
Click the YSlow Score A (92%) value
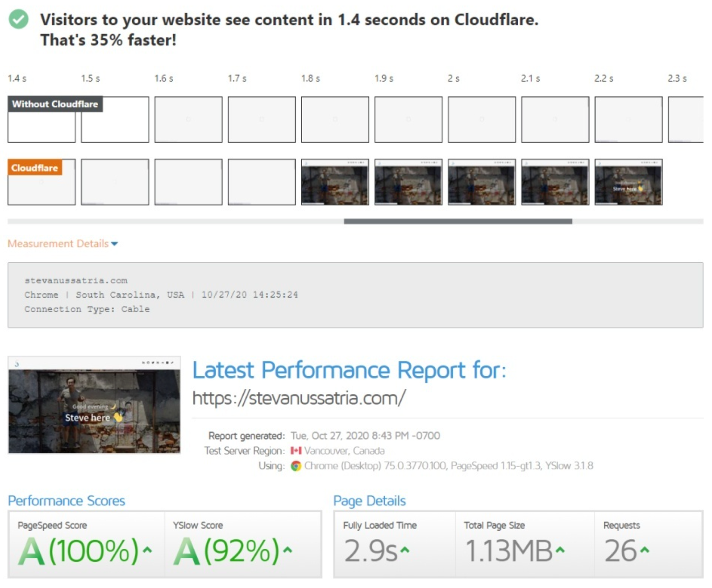227,551
